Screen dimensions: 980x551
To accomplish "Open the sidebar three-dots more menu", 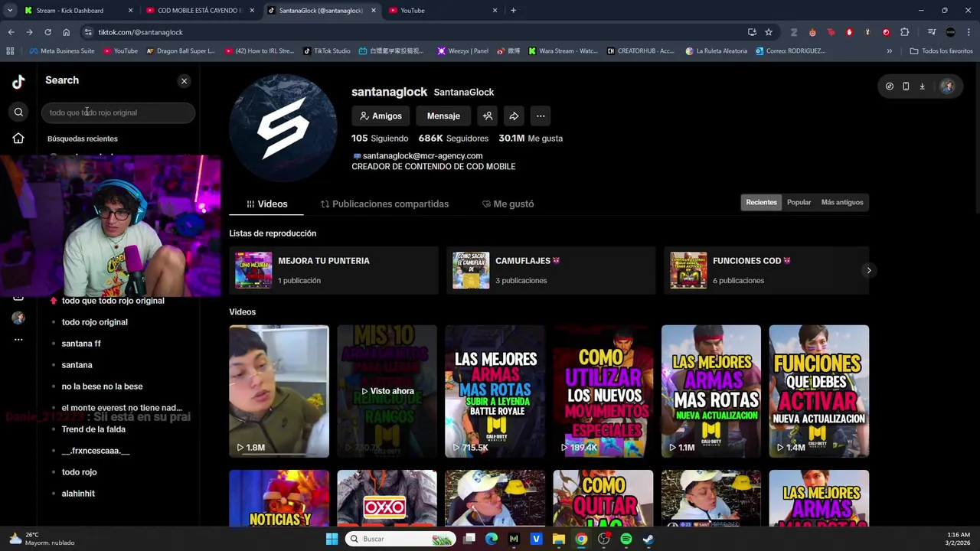I will (18, 339).
